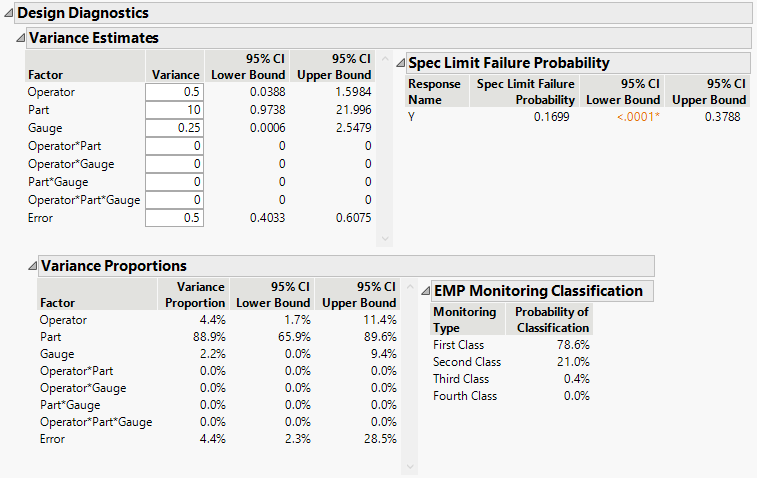Click the Monitoring Type column header
Image resolution: width=757 pixels, height=478 pixels.
coord(464,319)
